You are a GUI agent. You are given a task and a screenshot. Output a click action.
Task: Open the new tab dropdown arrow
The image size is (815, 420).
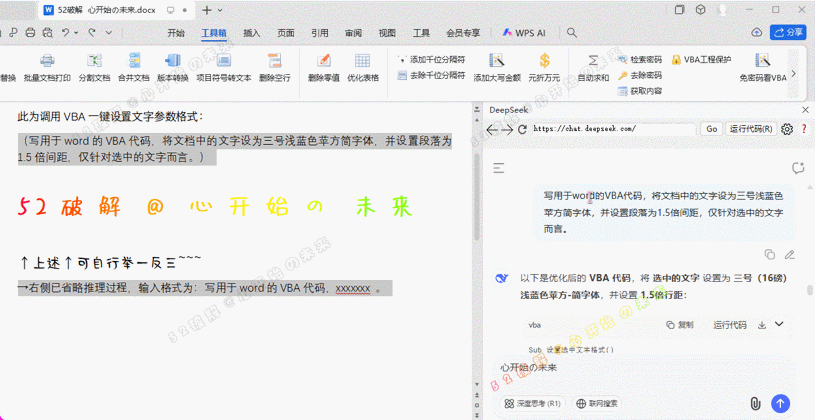220,10
